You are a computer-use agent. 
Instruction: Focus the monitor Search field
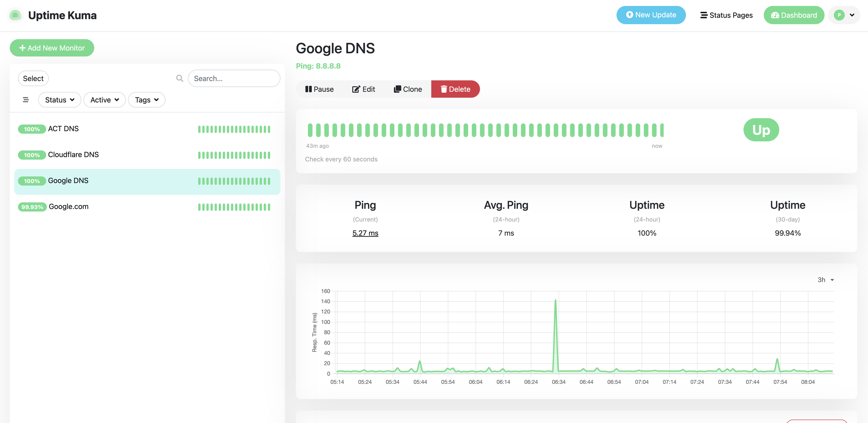(234, 78)
